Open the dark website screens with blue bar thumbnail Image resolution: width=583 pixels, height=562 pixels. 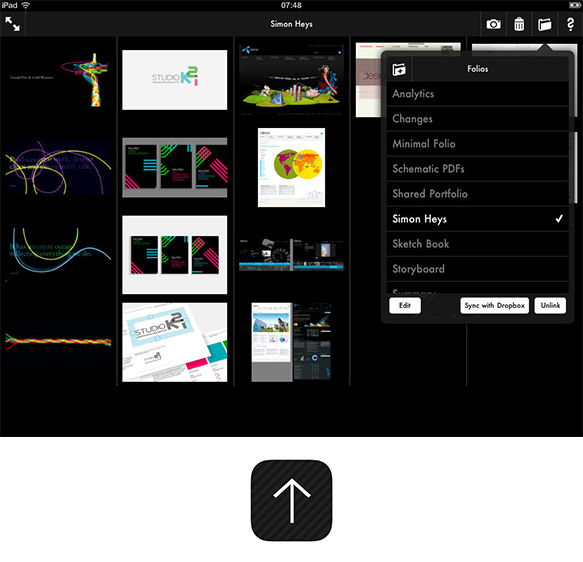[x=292, y=255]
